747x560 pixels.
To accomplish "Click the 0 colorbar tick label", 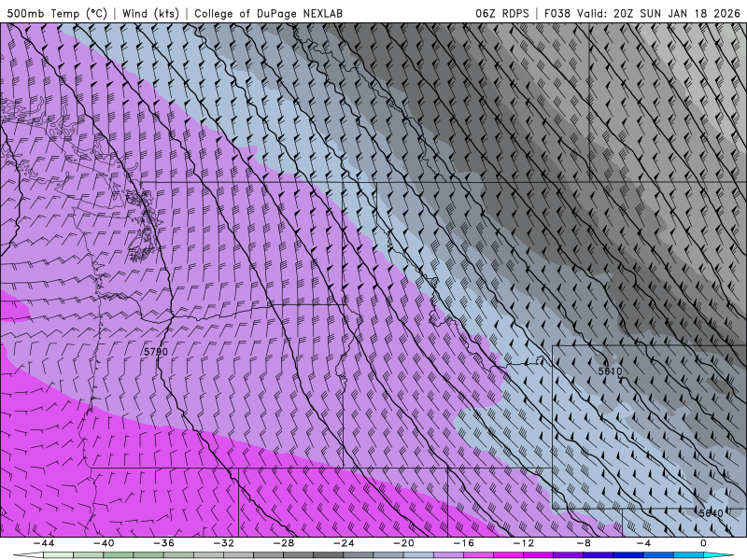I will point(704,543).
